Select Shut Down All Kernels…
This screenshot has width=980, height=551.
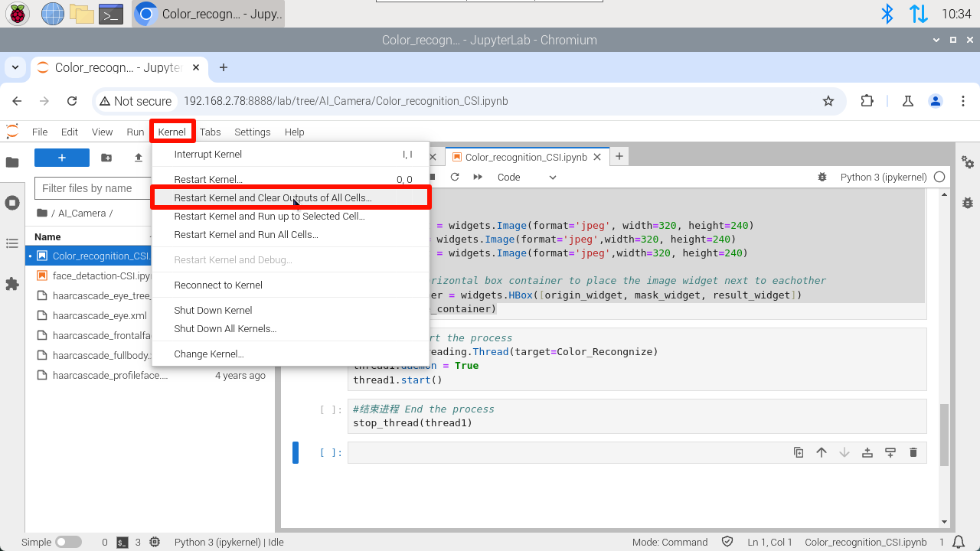pyautogui.click(x=290, y=328)
